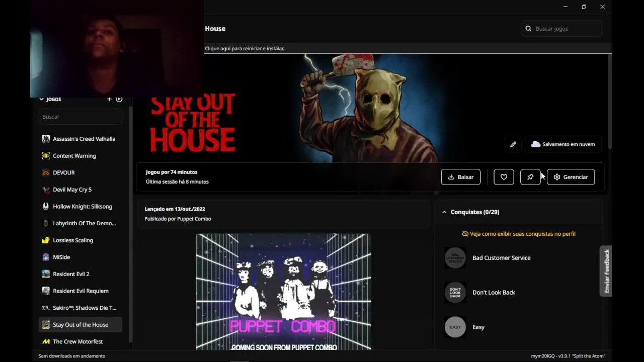The height and width of the screenshot is (362, 644).
Task: Add game to favorites with heart icon
Action: point(504,177)
